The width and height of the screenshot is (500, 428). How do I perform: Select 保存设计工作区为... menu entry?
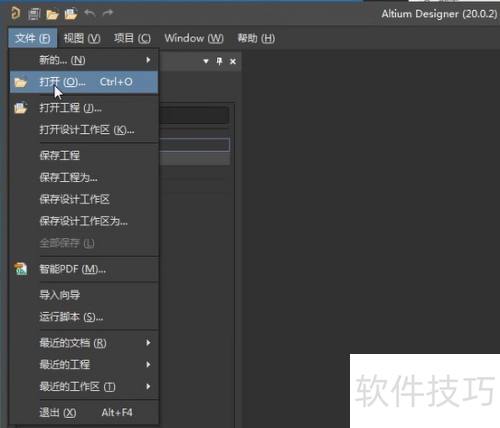[84, 221]
